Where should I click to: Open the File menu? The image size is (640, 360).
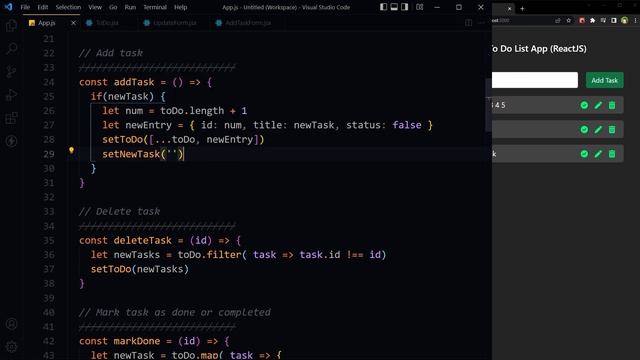(x=25, y=7)
